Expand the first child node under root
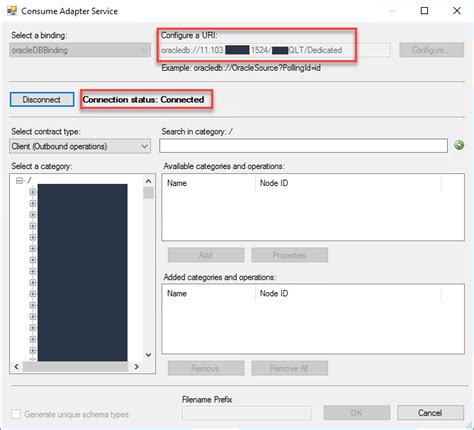The height and width of the screenshot is (430, 474). point(33,192)
